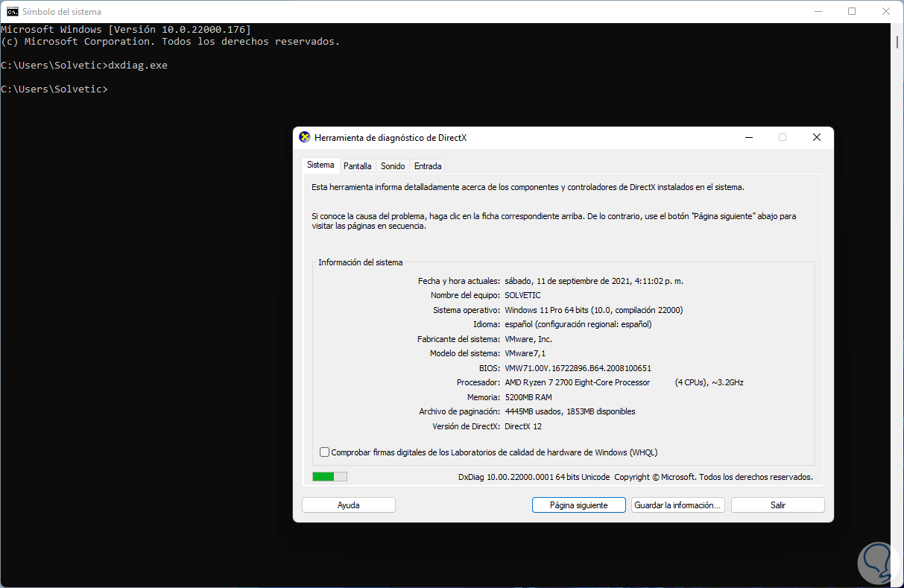
Task: Click the Command Prompt window title icon
Action: click(13, 11)
